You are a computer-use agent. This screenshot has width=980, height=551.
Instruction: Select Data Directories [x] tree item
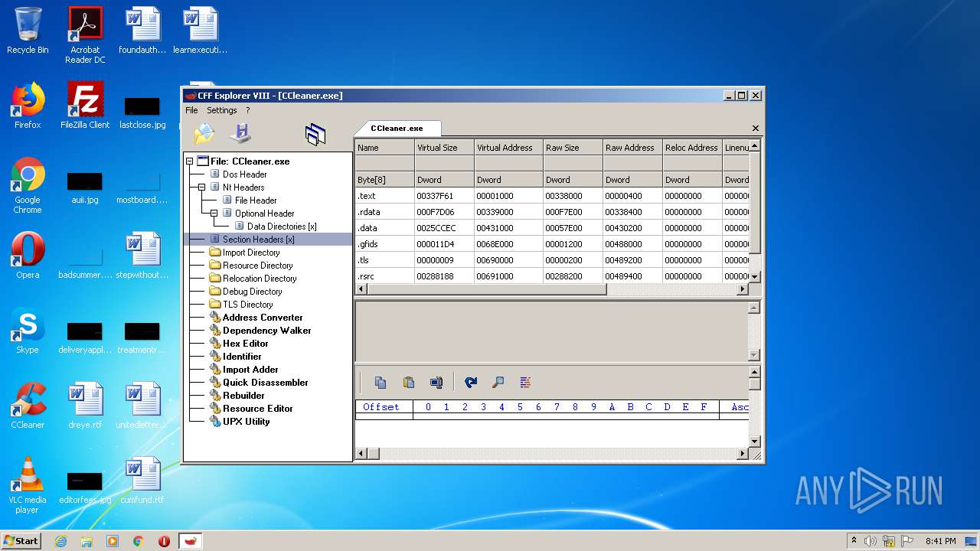[x=282, y=227]
